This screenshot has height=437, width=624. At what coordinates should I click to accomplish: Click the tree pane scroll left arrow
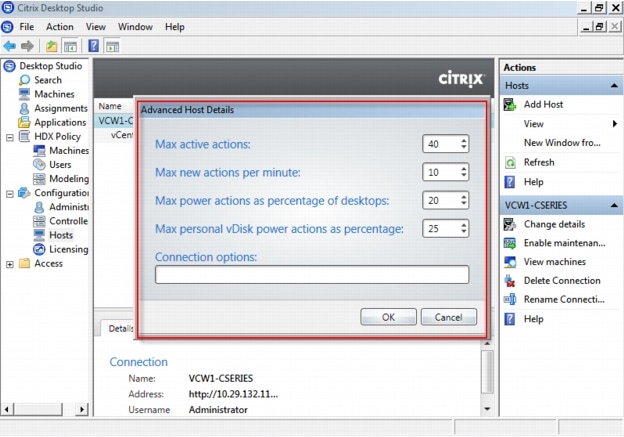click(7, 409)
